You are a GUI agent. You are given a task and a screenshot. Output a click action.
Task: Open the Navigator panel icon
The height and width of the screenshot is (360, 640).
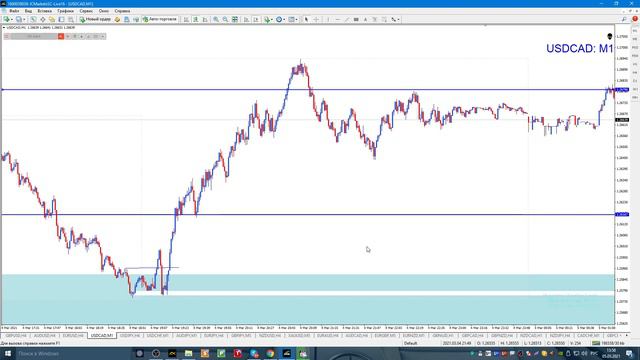click(52, 19)
